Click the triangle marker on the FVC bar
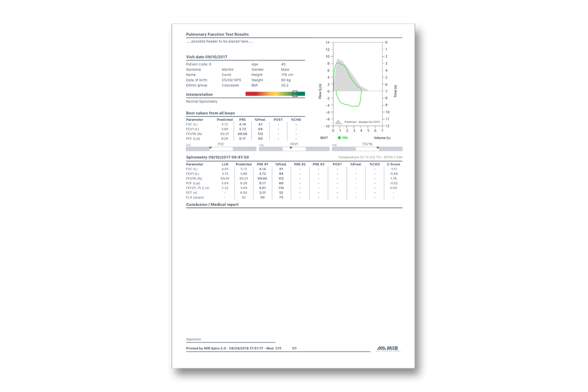This screenshot has width=588, height=392. [x=210, y=148]
